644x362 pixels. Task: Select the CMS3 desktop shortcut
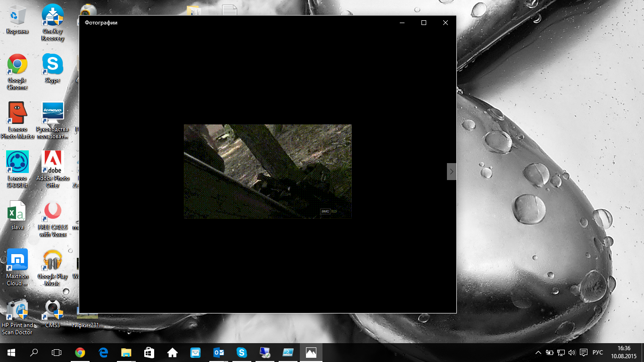[x=53, y=313]
